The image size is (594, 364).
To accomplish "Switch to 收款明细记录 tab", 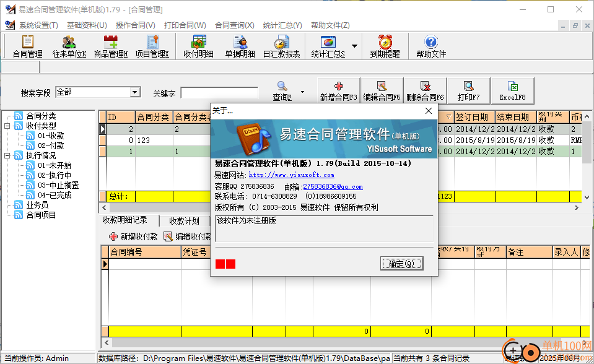I will 124,220.
